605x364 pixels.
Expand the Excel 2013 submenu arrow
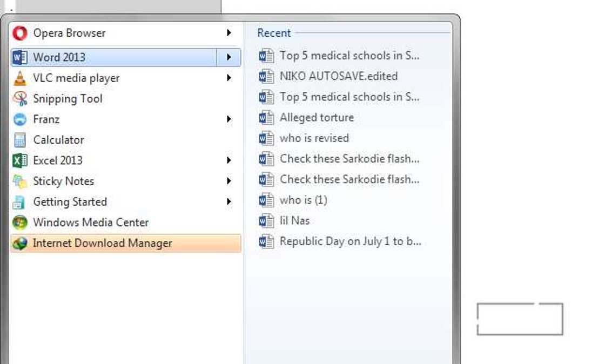coord(229,160)
